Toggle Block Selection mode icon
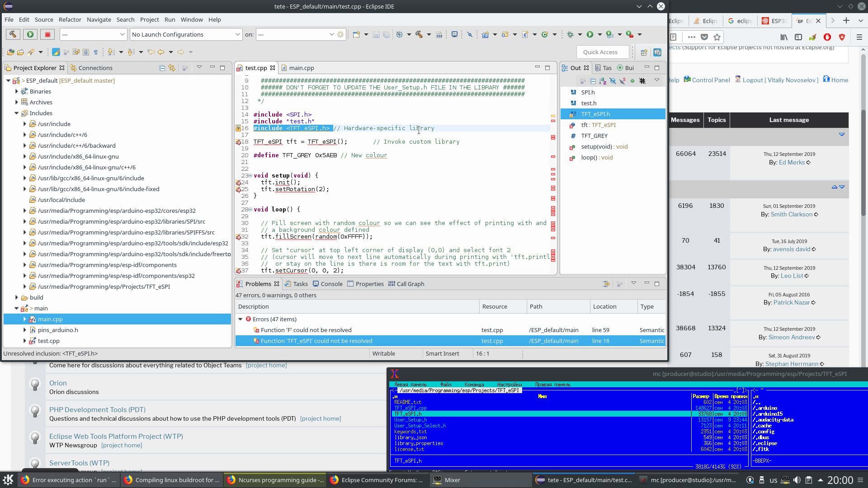This screenshot has width=868, height=488. coord(85,52)
